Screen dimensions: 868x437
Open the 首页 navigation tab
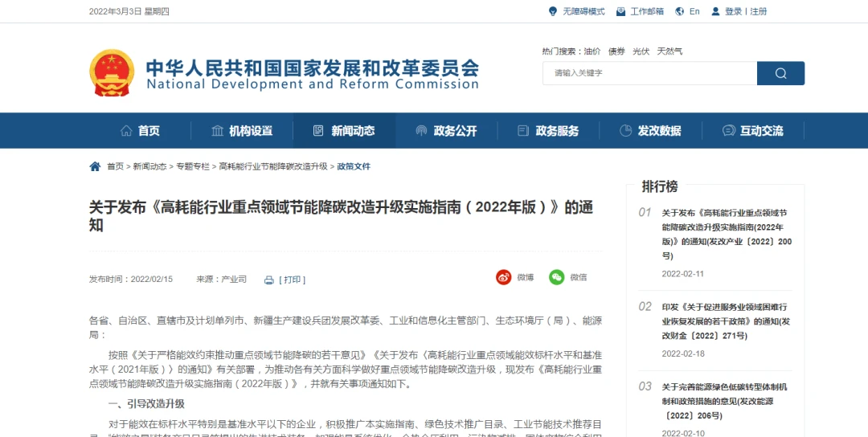click(x=140, y=131)
